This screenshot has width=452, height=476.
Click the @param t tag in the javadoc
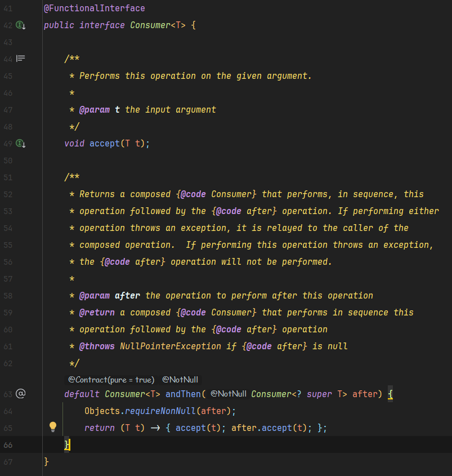point(100,110)
